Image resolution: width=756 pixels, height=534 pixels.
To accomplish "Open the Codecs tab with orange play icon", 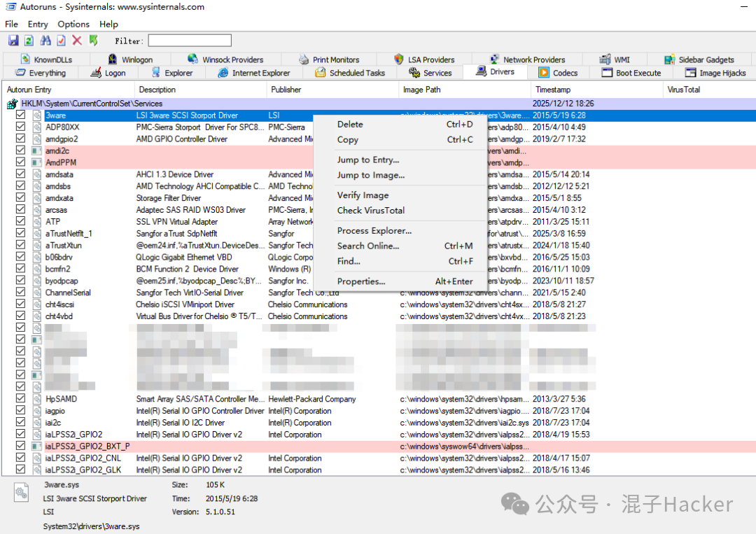I will (x=558, y=72).
